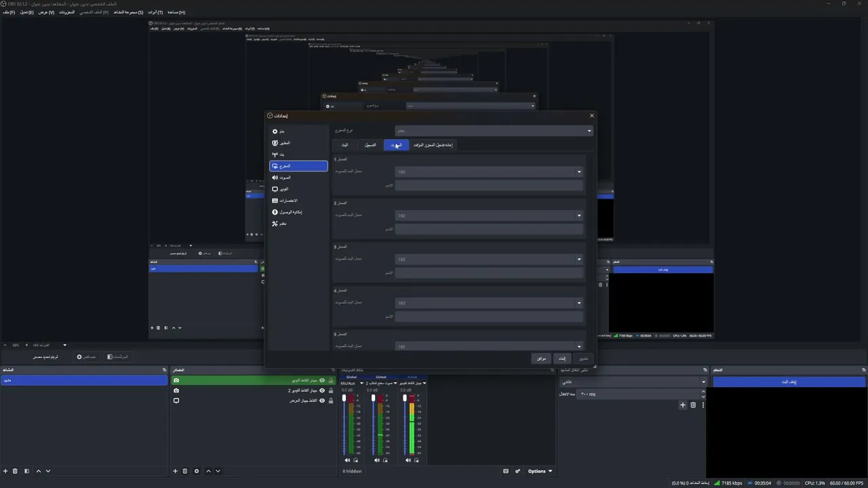Click the Cancel button in settings dialog

(x=562, y=359)
